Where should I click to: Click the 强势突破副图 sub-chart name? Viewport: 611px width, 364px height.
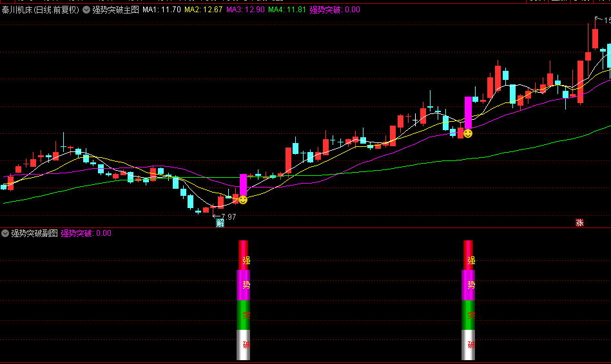click(x=34, y=233)
